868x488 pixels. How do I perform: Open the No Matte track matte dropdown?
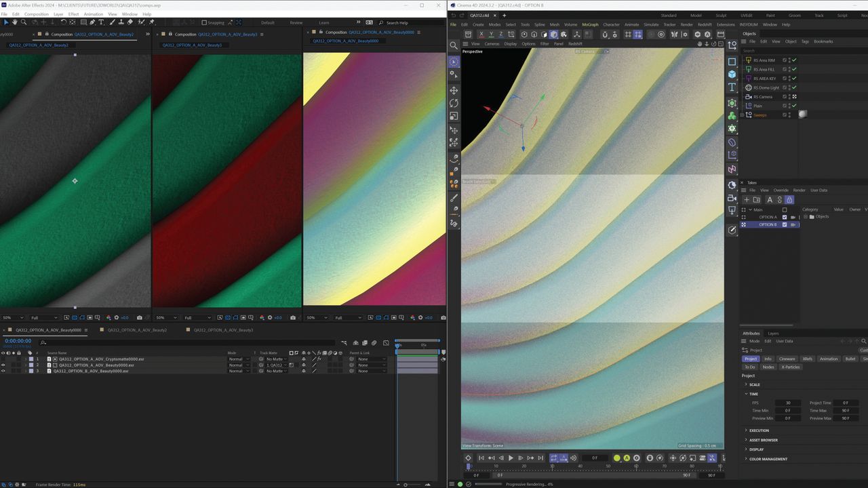tap(275, 359)
